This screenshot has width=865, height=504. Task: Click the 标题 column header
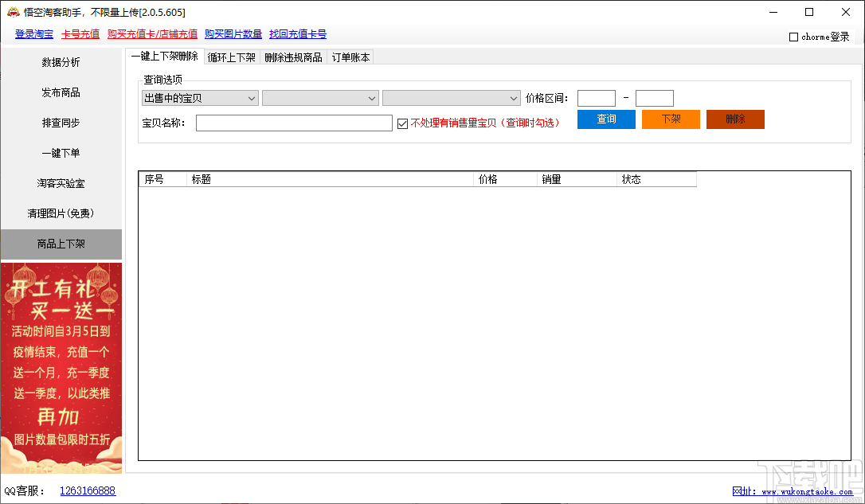pos(330,179)
